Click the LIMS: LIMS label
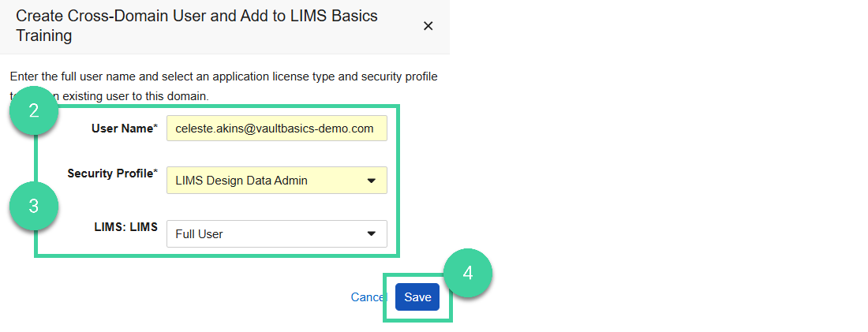Screen dimensions: 868x332 (x=127, y=227)
